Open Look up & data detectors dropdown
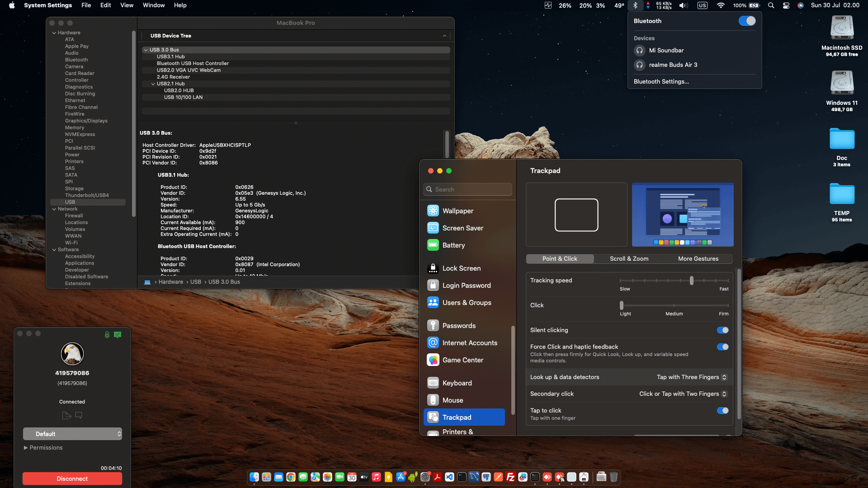 (x=692, y=377)
